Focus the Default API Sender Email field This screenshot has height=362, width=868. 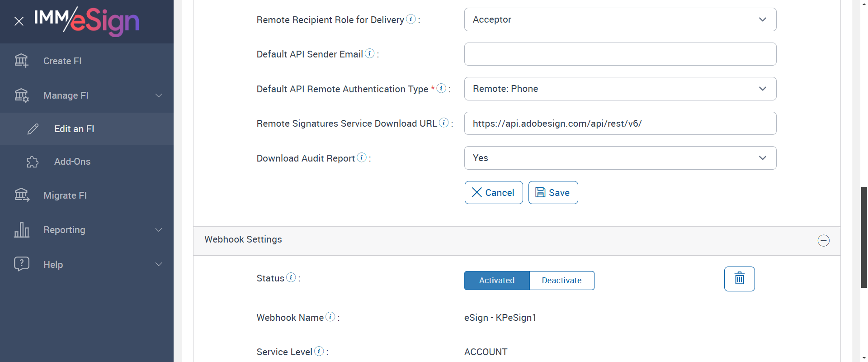coord(620,54)
